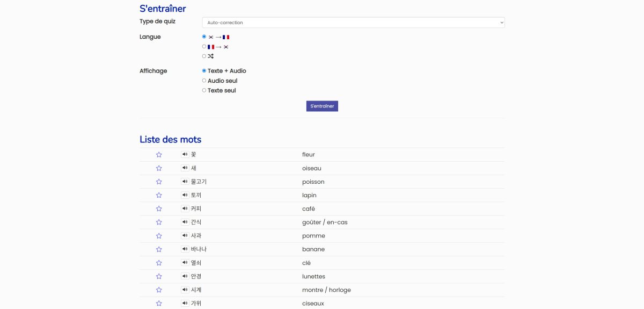Viewport: 644px width, 309px height.
Task: Click the word 'lapin'
Action: (x=309, y=195)
